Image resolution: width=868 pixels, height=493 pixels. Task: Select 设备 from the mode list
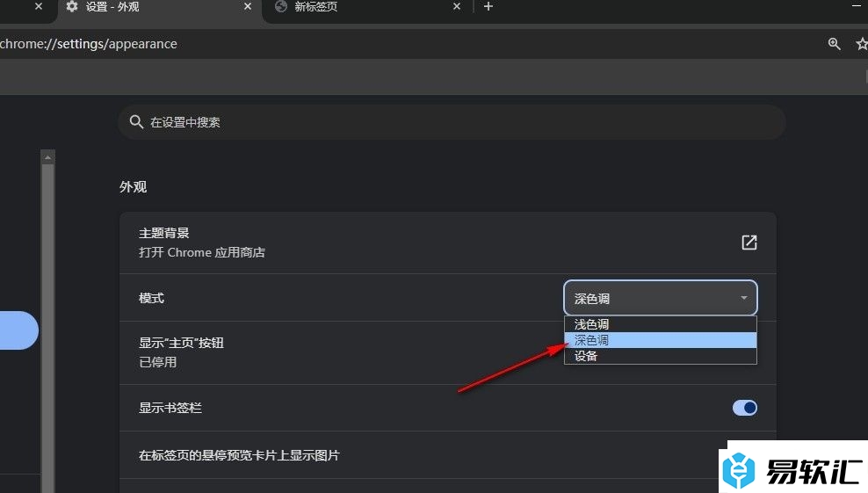click(661, 356)
